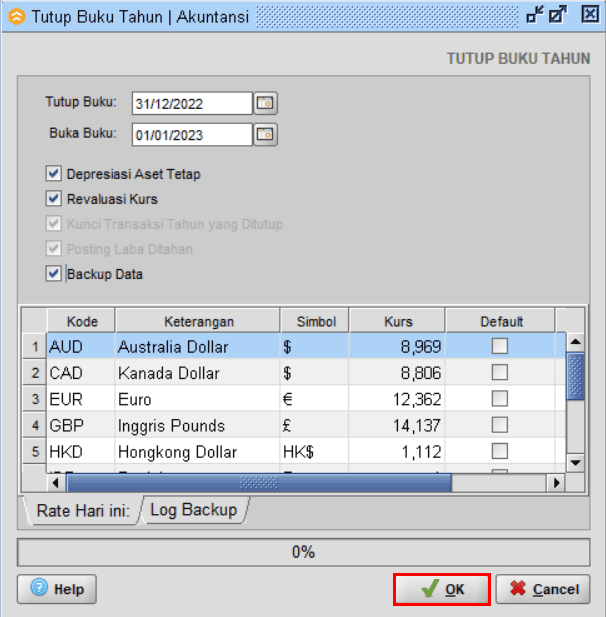This screenshot has height=617, width=606.
Task: Disable the Backup Data checkbox
Action: coord(54,274)
